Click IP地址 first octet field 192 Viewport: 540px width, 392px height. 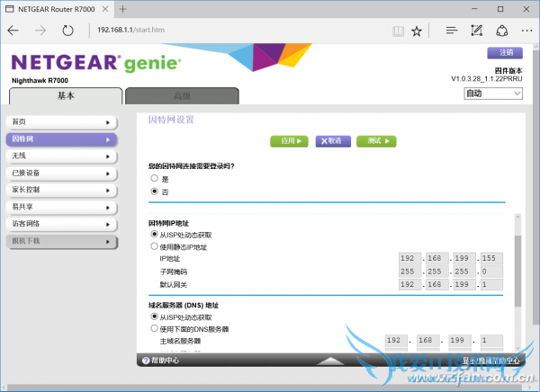[x=409, y=258]
